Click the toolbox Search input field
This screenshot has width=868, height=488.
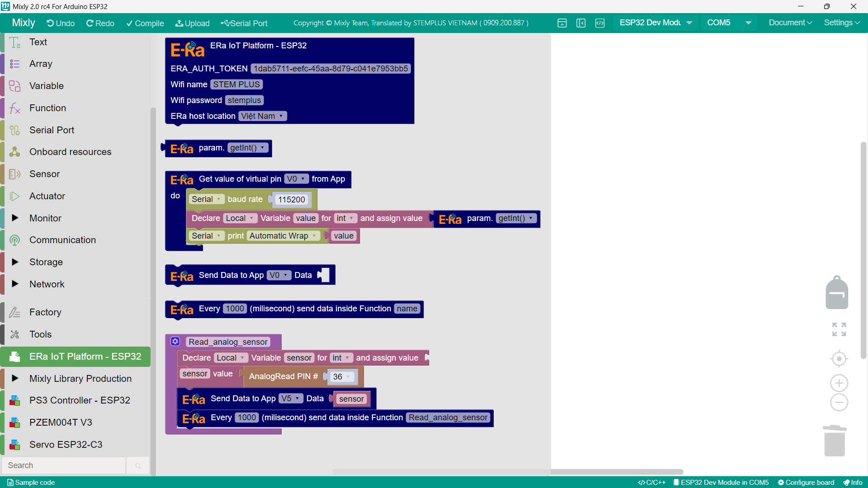[x=63, y=465]
